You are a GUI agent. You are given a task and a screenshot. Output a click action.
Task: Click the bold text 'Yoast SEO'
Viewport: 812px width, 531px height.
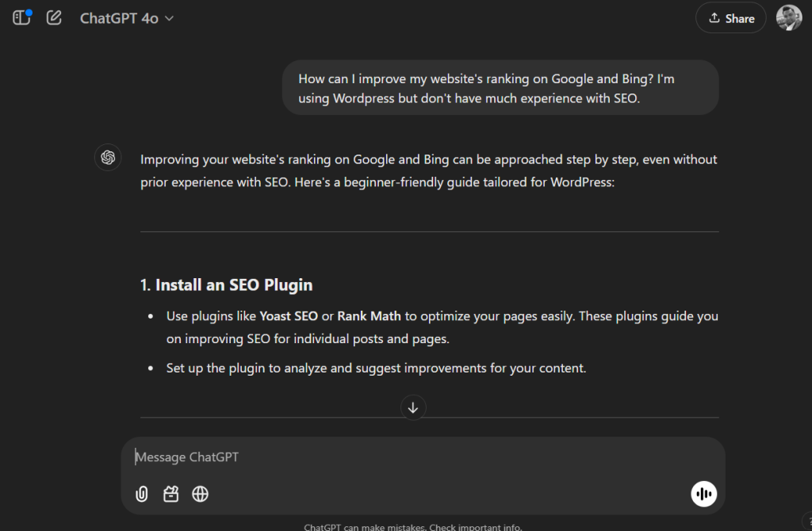(289, 316)
